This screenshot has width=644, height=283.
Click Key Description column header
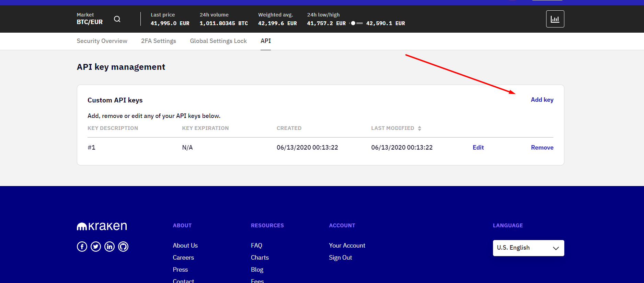pos(113,128)
